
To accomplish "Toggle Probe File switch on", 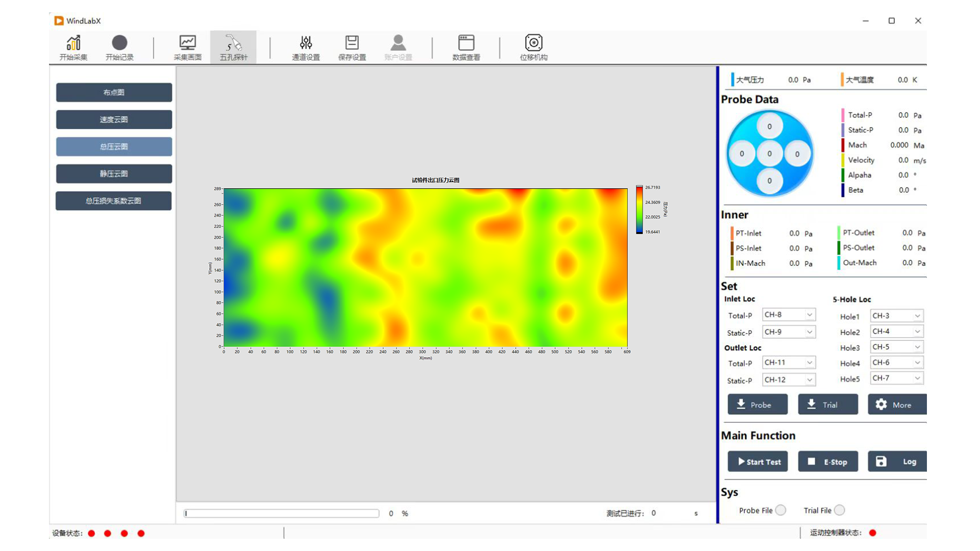I will tap(781, 510).
